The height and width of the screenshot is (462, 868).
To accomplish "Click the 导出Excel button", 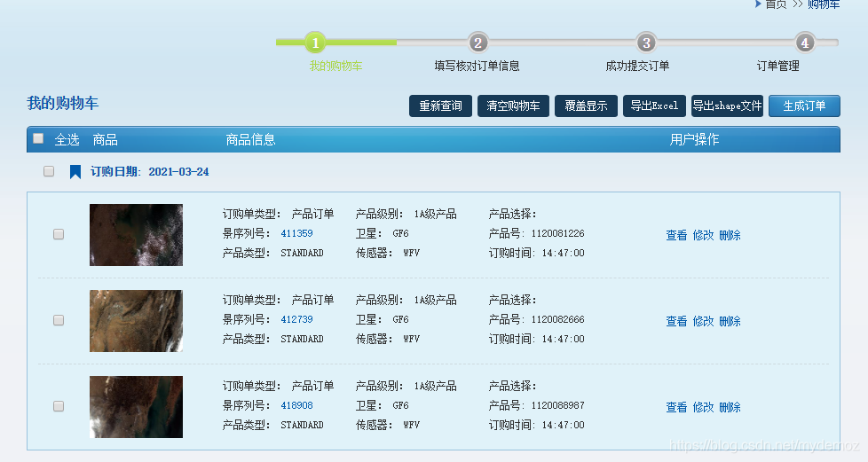I will click(x=654, y=106).
